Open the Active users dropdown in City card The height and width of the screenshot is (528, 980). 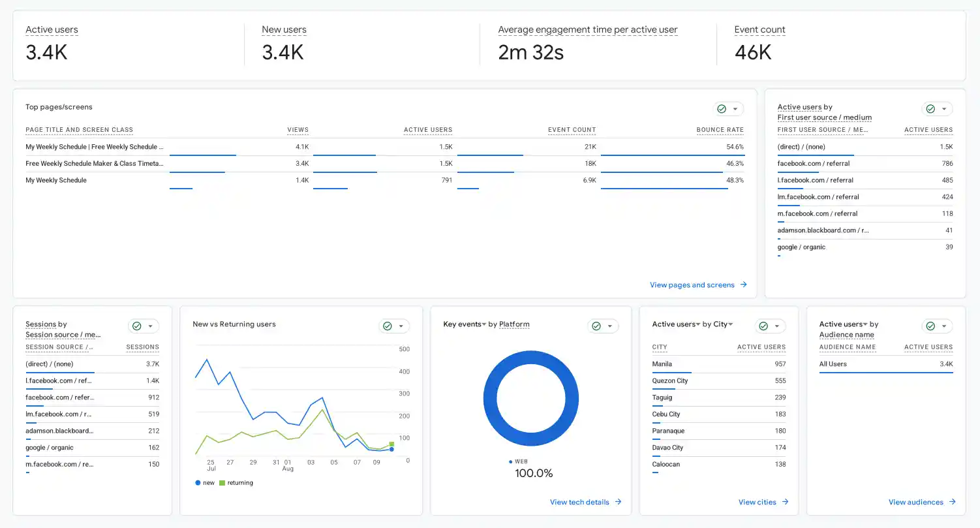tap(698, 324)
